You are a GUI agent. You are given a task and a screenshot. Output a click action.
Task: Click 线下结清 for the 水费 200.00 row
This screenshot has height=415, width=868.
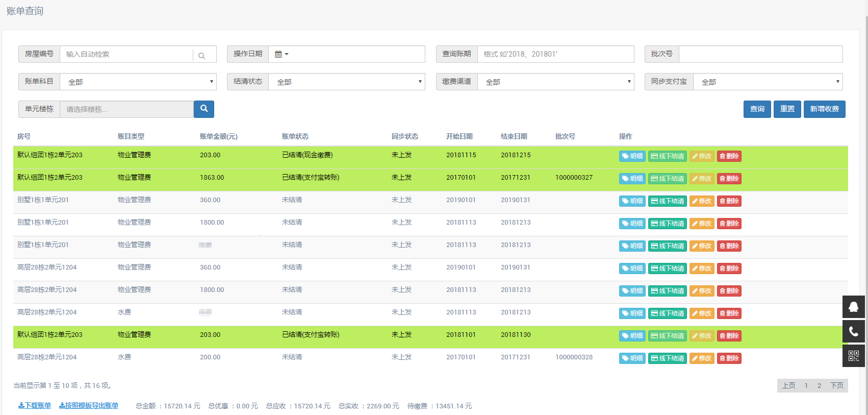point(668,358)
